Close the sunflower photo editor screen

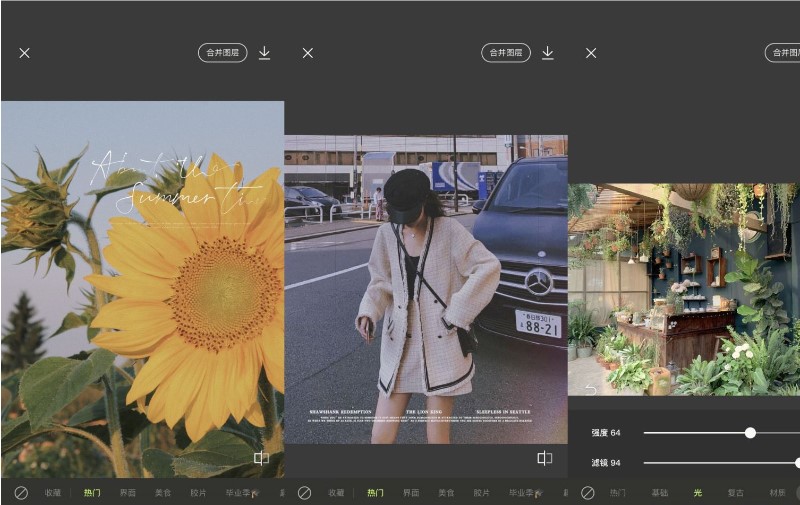[x=24, y=53]
